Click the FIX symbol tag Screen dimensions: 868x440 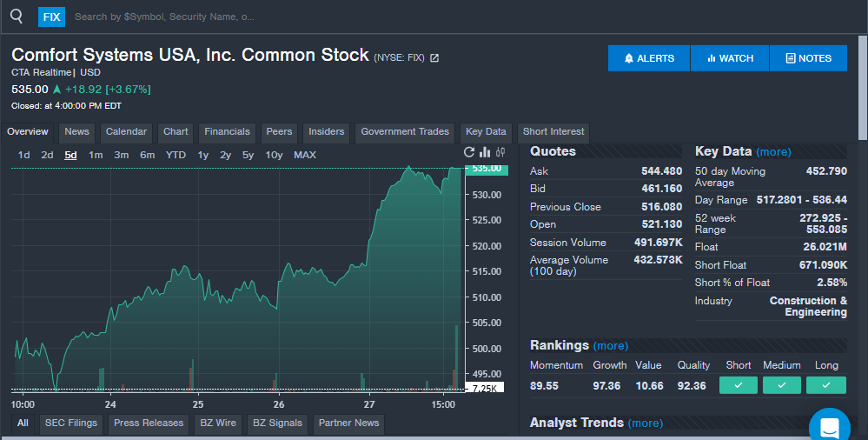(51, 17)
